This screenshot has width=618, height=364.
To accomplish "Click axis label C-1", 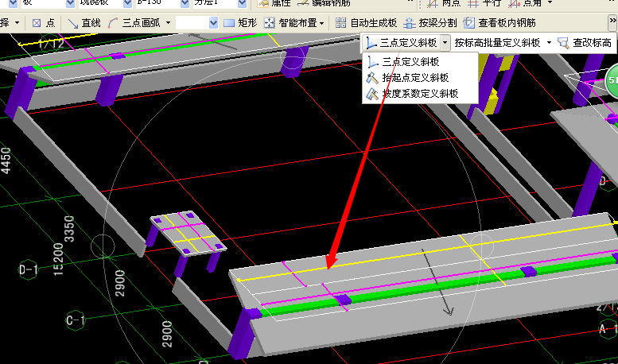I will (75, 320).
